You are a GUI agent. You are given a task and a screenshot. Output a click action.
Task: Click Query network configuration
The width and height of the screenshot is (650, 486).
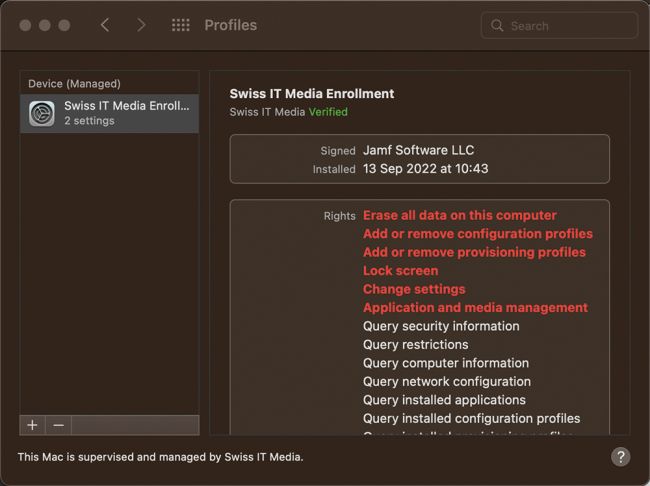[447, 382]
